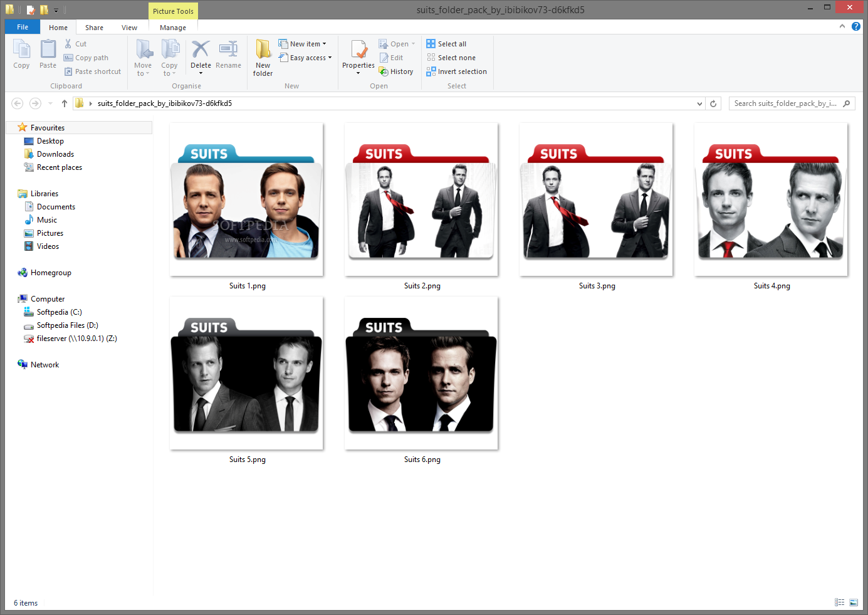Open the Manage tab
Screen dimensions: 868x615
point(173,28)
